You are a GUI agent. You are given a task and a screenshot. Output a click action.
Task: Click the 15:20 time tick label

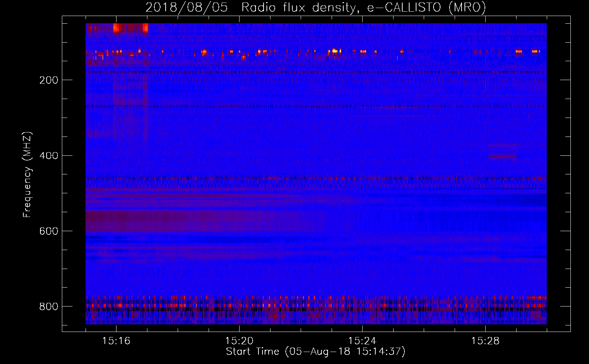[239, 341]
